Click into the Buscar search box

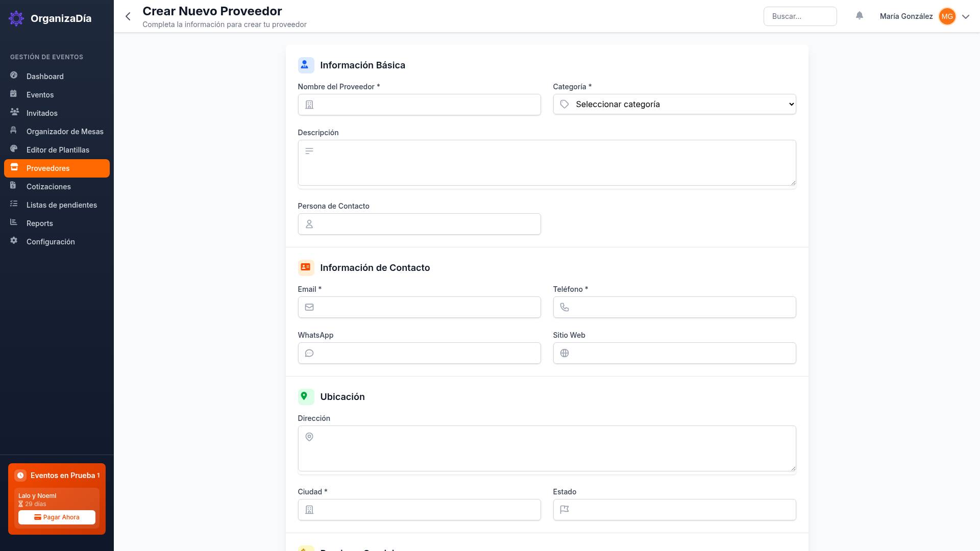[x=799, y=16]
